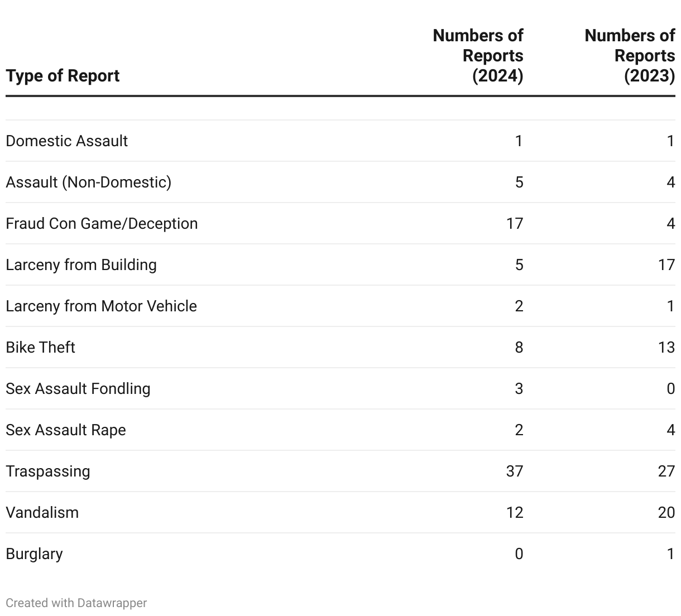Select the Domestic Assault row label
Image resolution: width=681 pixels, height=616 pixels.
pyautogui.click(x=67, y=141)
